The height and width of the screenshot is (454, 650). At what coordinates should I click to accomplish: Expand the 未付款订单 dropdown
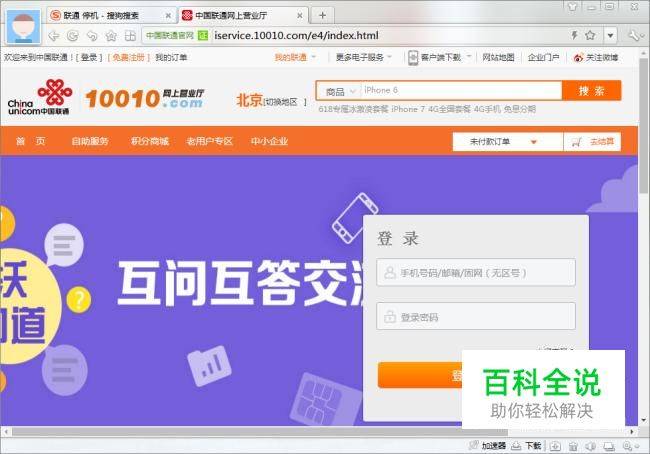[508, 142]
